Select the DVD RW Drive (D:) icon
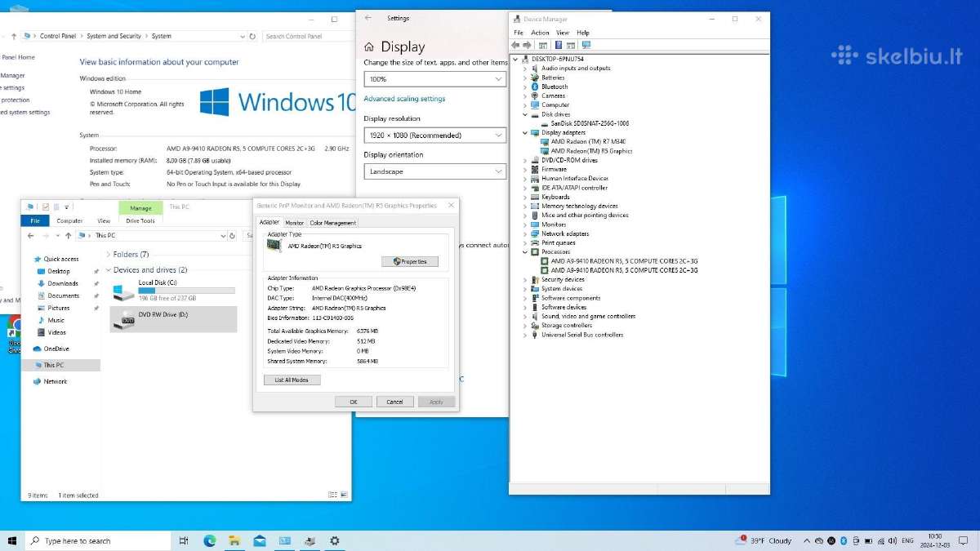This screenshot has height=551, width=980. click(x=124, y=319)
